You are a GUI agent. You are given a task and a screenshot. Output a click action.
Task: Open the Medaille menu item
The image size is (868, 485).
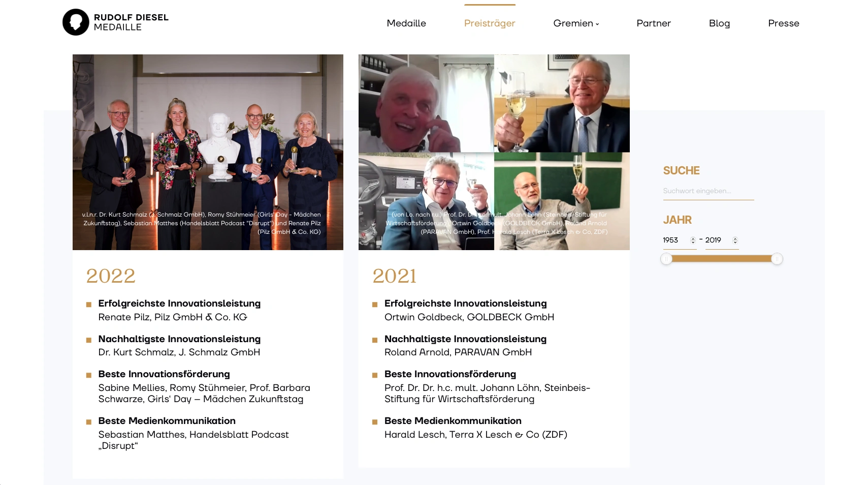click(x=406, y=23)
